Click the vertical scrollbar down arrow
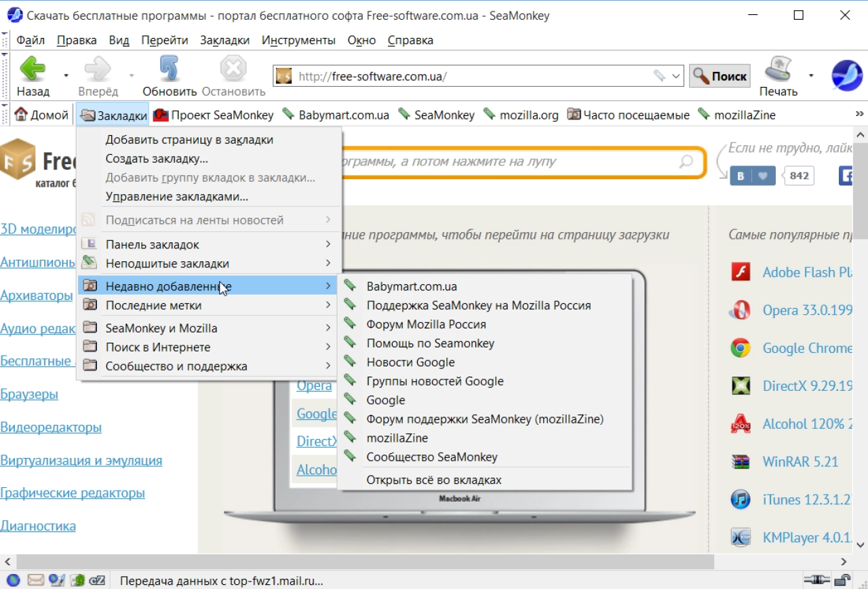 861,544
